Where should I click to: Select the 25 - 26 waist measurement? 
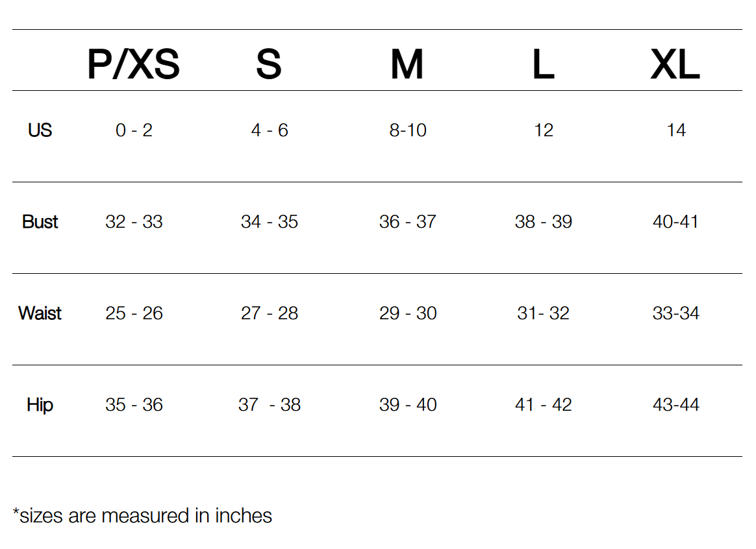point(134,313)
